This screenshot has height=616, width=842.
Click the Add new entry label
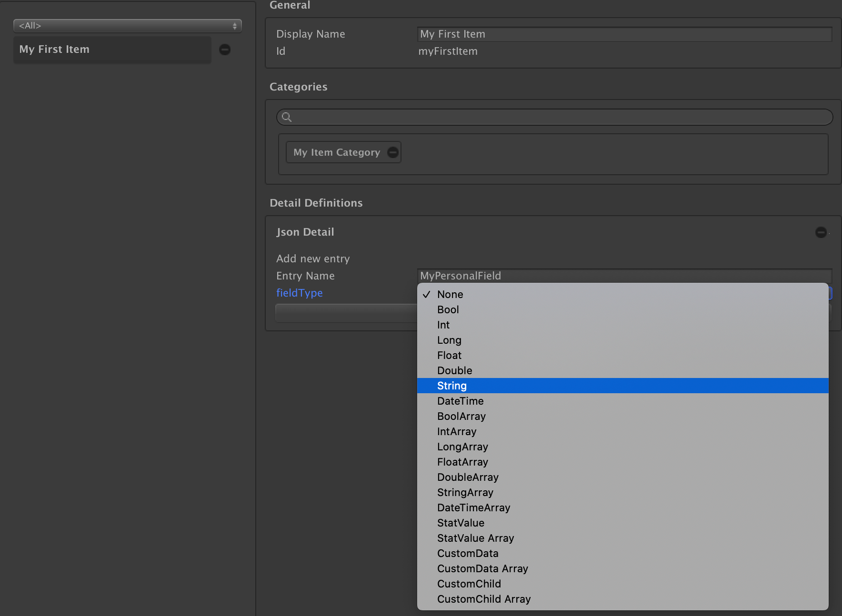point(313,259)
